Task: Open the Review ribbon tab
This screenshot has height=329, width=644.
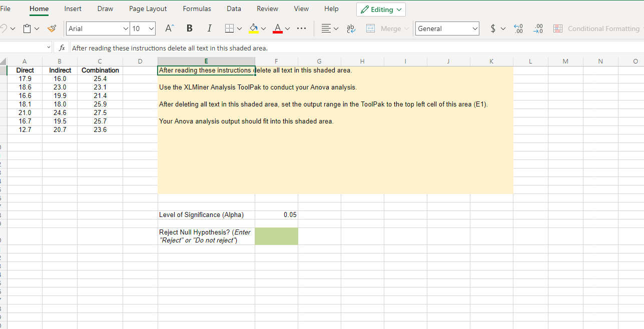Action: (x=267, y=8)
